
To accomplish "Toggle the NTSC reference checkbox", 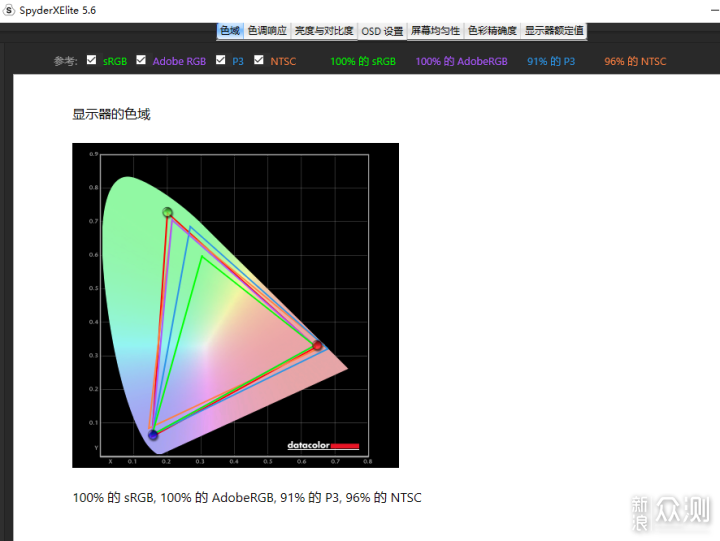I will [259, 60].
